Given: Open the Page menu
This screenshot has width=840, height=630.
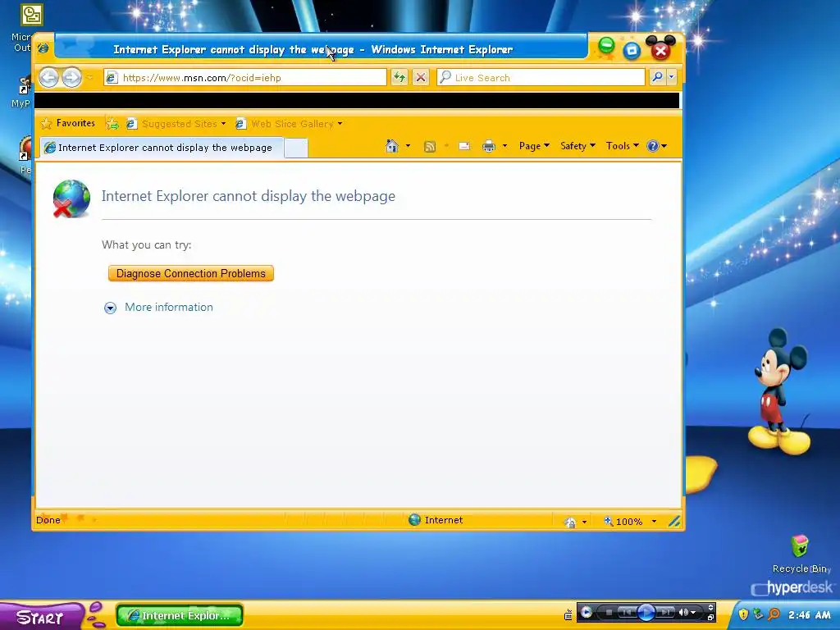Looking at the screenshot, I should click(534, 146).
